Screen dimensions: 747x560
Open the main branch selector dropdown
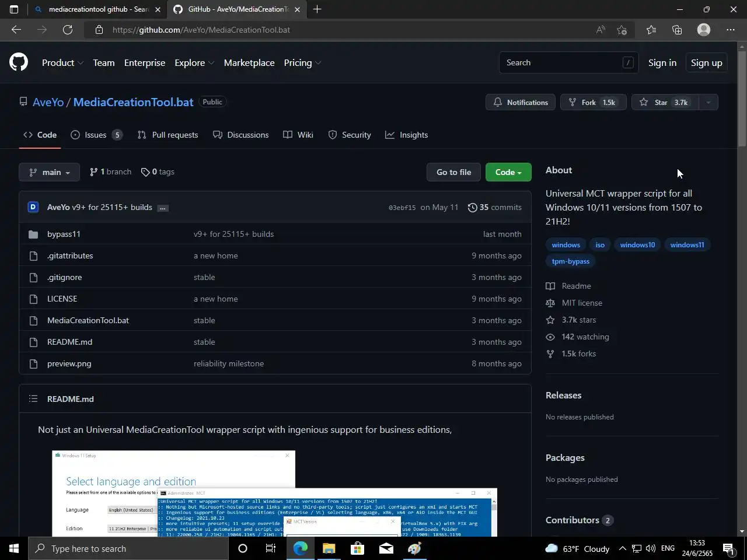click(x=50, y=172)
